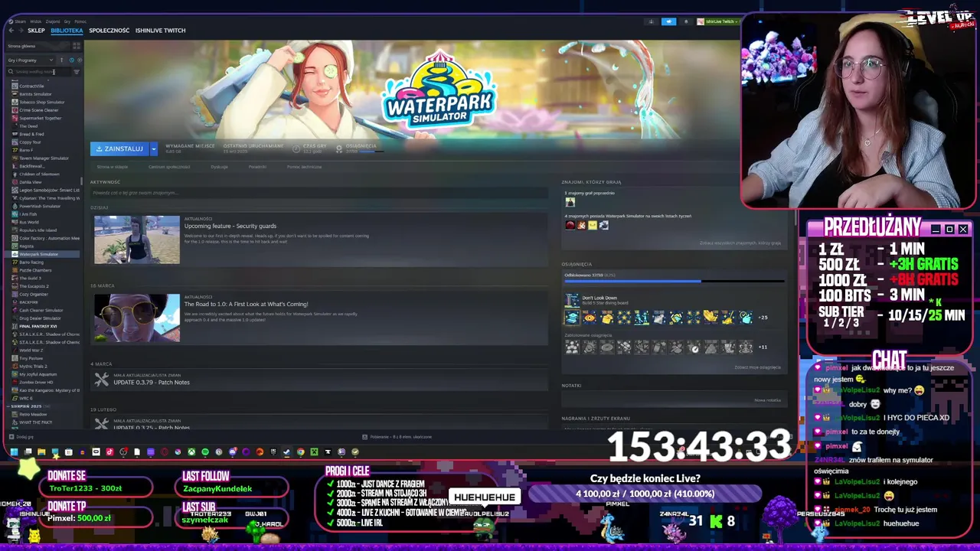Open the Pomoc menu

(x=80, y=21)
